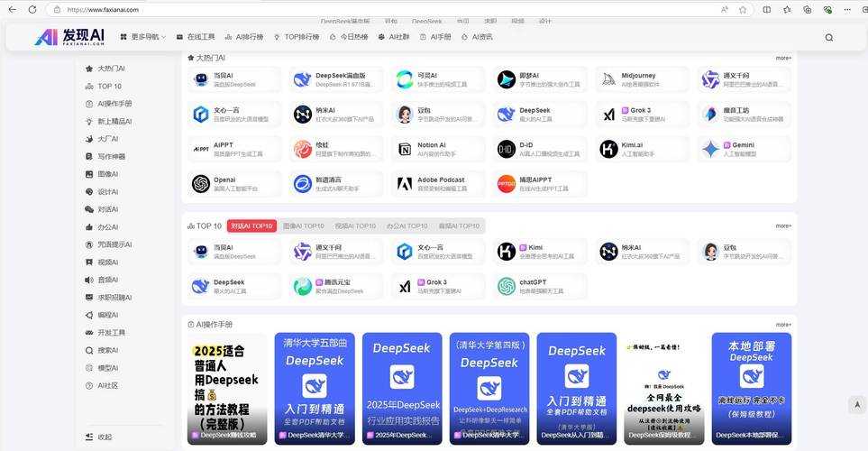The width and height of the screenshot is (868, 451).
Task: Open the Gemini card
Action: coord(744,149)
